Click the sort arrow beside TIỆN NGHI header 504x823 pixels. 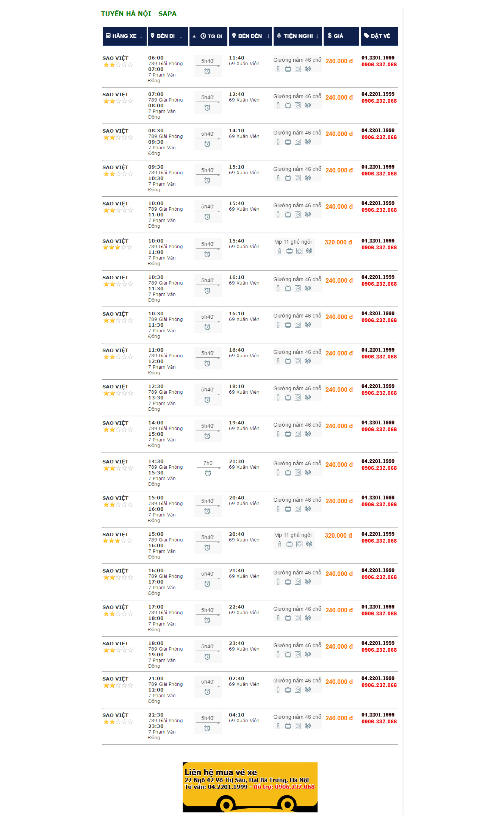coord(318,36)
